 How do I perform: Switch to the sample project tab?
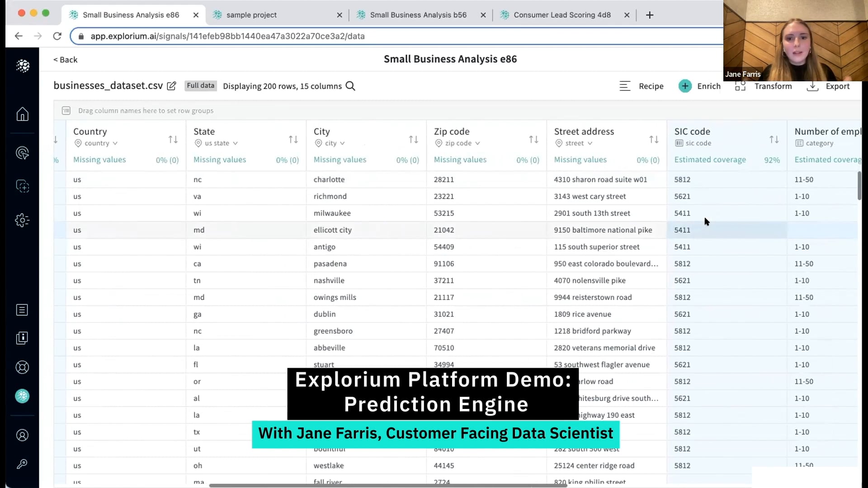pos(277,15)
